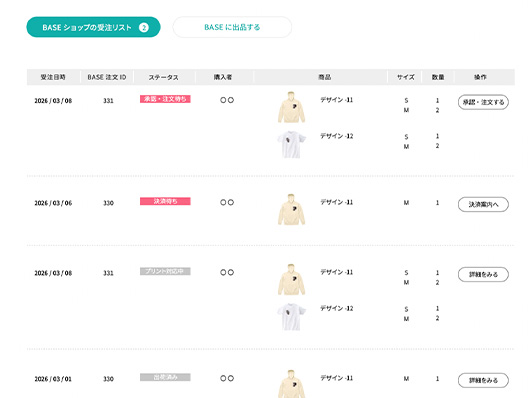
Task: Click the 決済案内へ button
Action: [x=483, y=204]
